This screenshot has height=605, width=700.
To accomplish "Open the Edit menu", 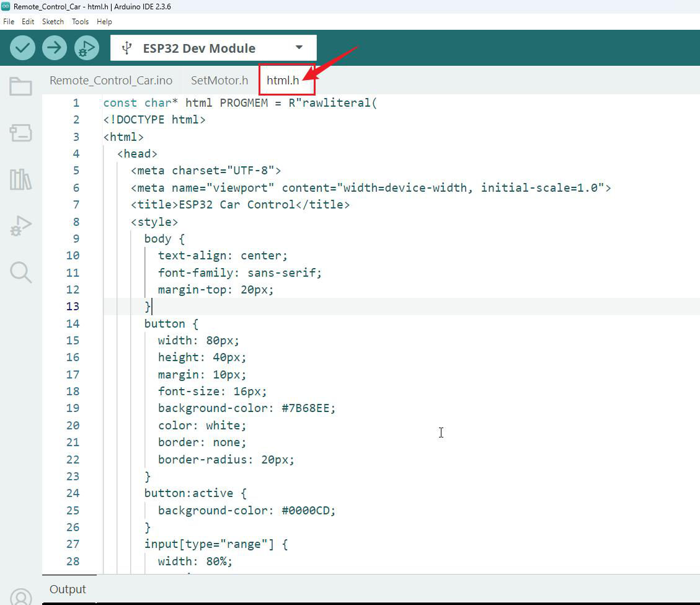I will coord(28,22).
